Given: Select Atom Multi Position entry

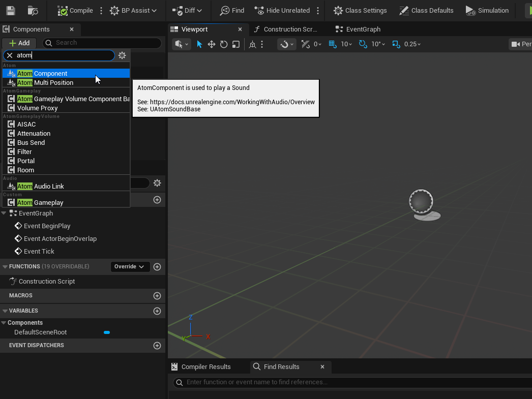Looking at the screenshot, I should 66,82.
